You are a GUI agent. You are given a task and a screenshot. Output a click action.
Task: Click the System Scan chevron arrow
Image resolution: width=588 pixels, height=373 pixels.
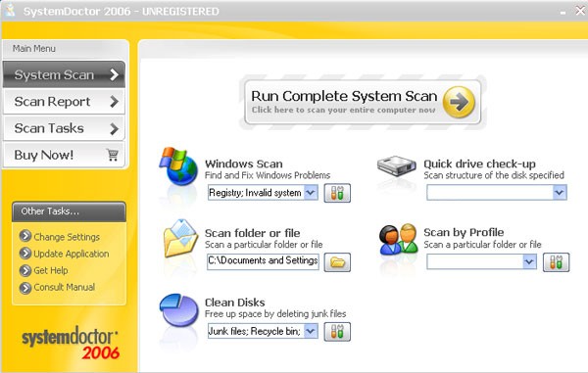point(114,74)
